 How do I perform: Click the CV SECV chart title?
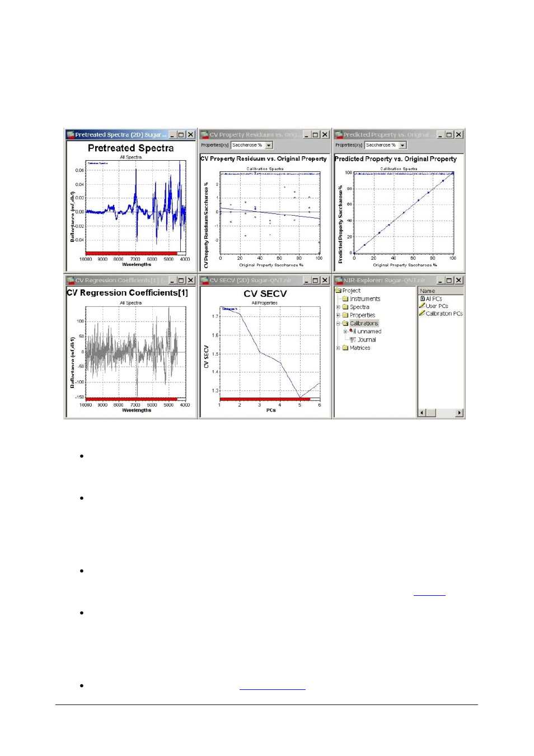265,294
